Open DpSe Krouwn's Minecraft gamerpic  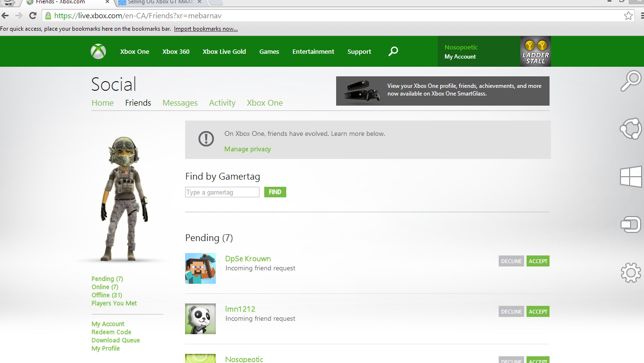(200, 268)
